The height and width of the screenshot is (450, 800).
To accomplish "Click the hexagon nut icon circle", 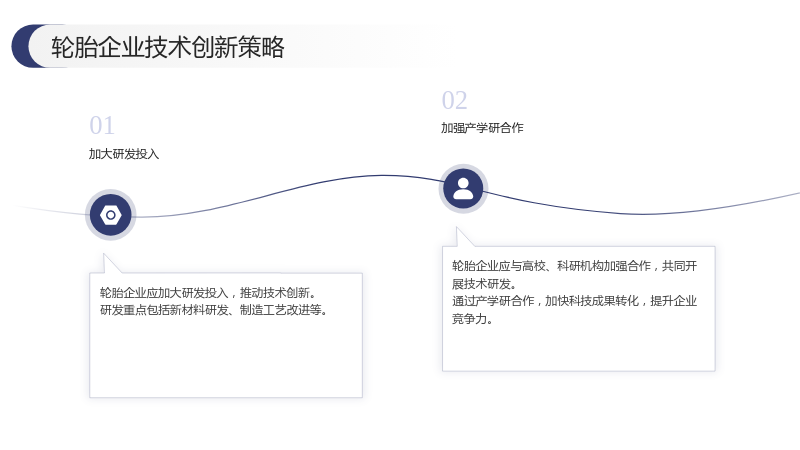I will 111,215.
